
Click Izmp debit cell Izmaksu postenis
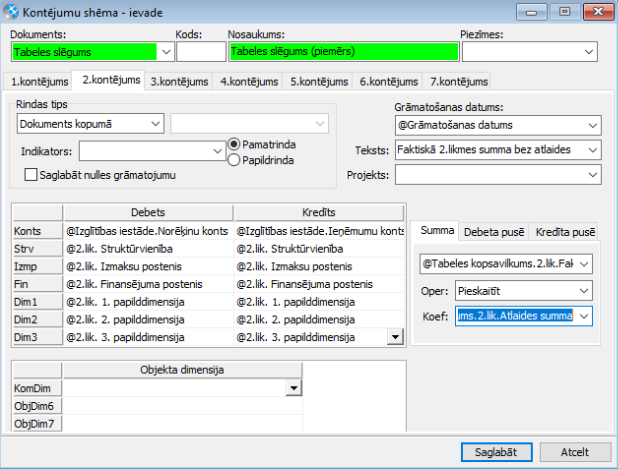pos(148,266)
